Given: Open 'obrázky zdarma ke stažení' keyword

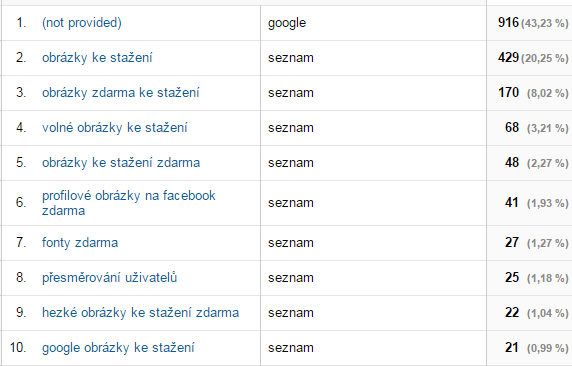Looking at the screenshot, I should (x=121, y=93).
